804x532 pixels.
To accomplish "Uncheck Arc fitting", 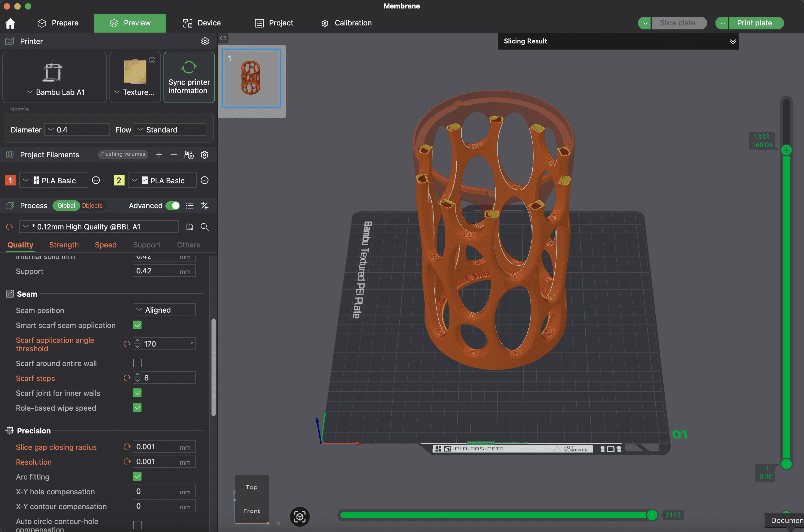I will tap(137, 476).
